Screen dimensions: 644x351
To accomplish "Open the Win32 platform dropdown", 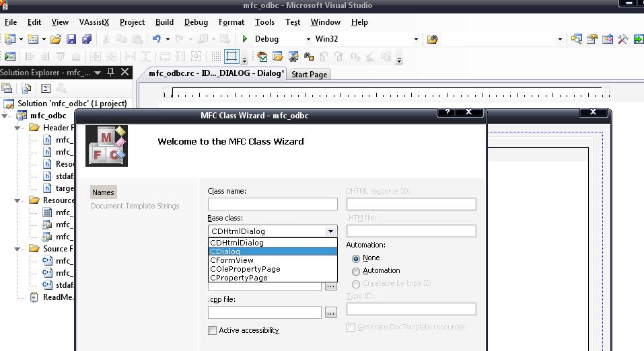I will [x=416, y=40].
